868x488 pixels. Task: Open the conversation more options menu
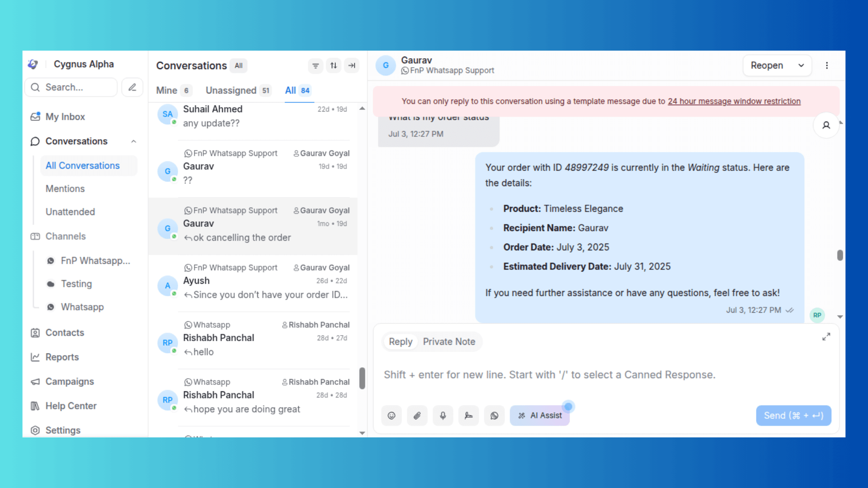827,66
